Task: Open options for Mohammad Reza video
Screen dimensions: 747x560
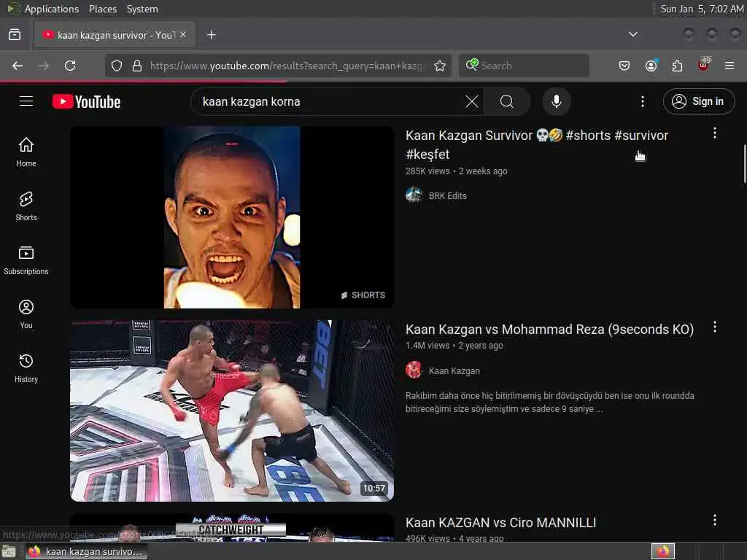Action: 715,327
